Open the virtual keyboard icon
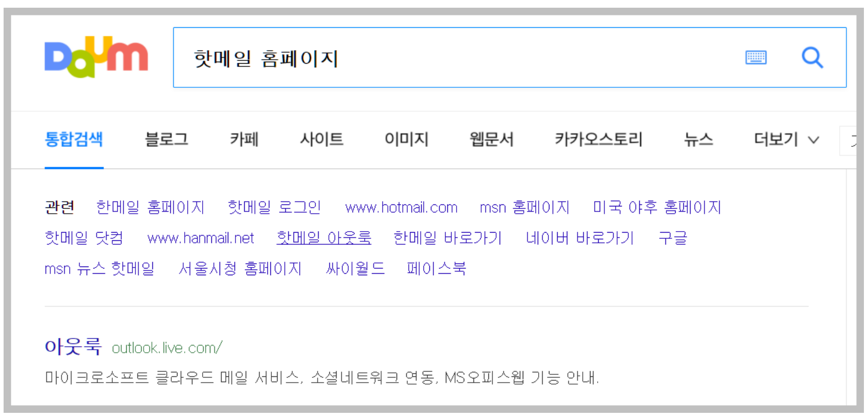The image size is (868, 419). [756, 58]
